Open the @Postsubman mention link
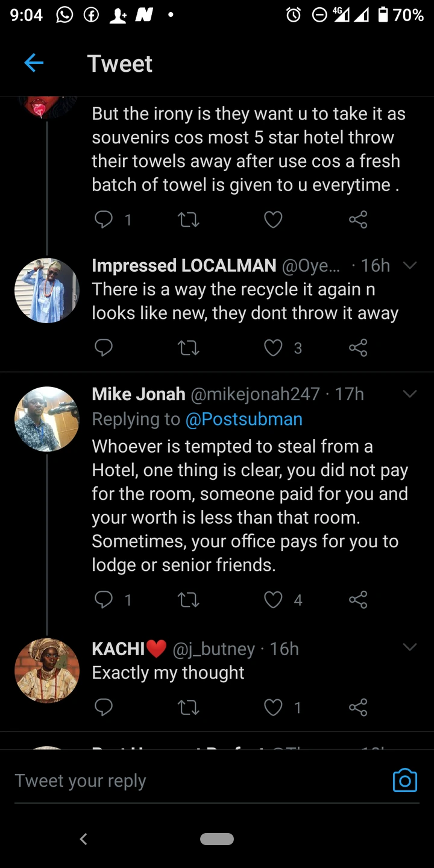Screen dimensions: 434x868 (x=244, y=419)
